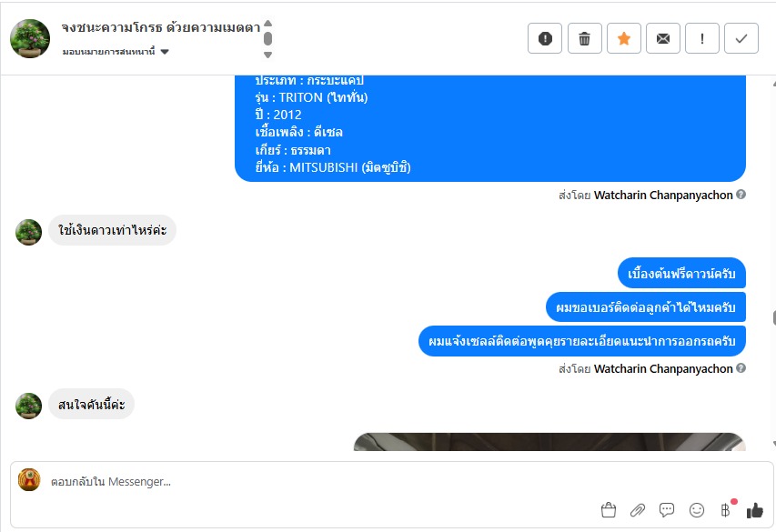Mark conversation as spam icon
Image resolution: width=776 pixels, height=532 pixels.
545,38
